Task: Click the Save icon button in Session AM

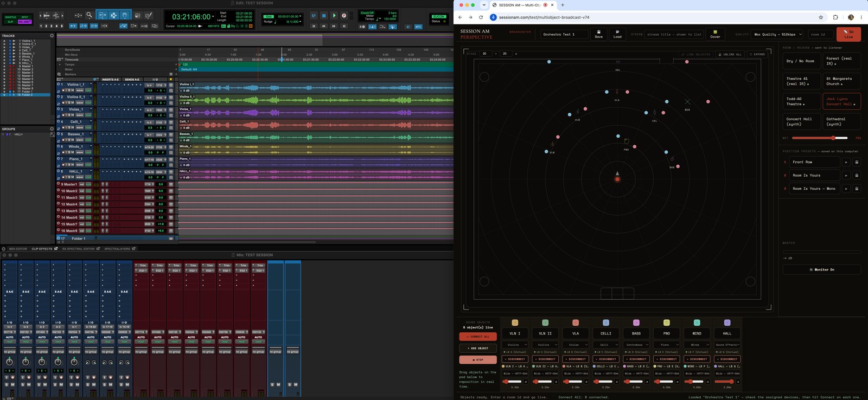Action: tap(599, 34)
